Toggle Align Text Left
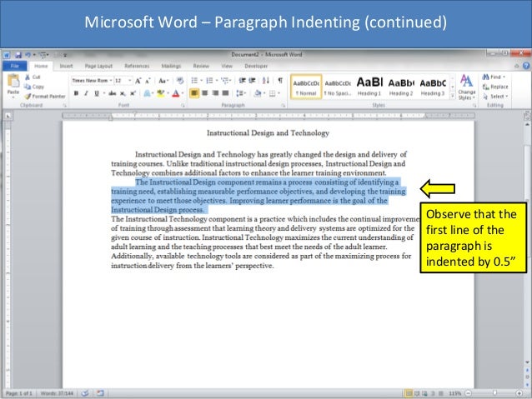 (194, 93)
